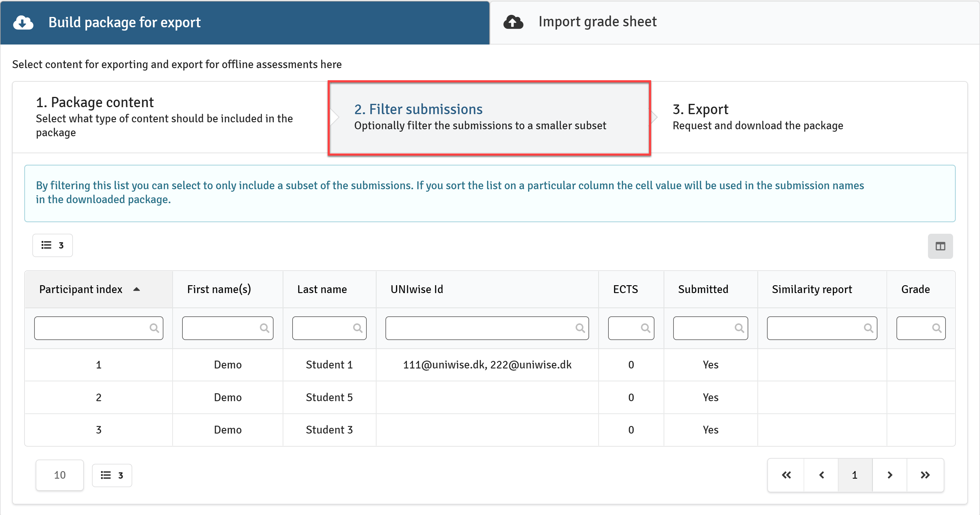The height and width of the screenshot is (515, 980).
Task: Go to step 3 Export
Action: 808,117
